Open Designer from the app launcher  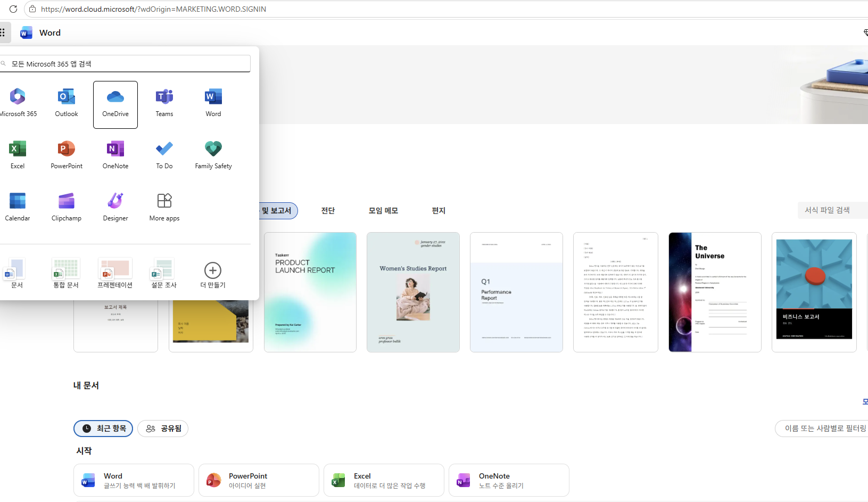pyautogui.click(x=115, y=208)
